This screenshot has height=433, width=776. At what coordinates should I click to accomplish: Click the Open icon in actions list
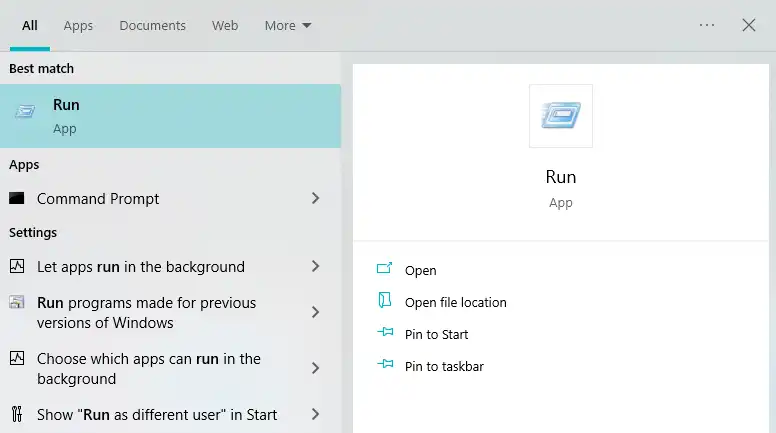point(385,270)
